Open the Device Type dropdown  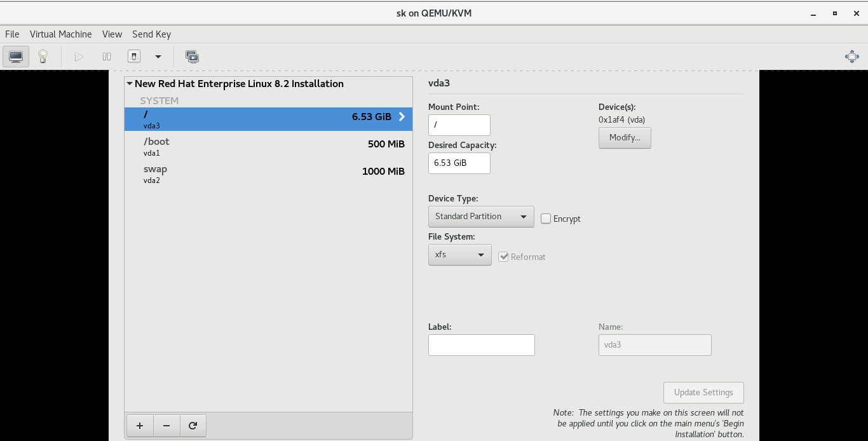pos(481,217)
